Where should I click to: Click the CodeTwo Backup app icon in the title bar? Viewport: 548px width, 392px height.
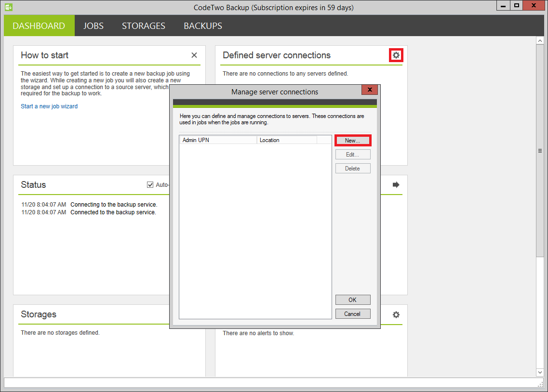pos(8,7)
